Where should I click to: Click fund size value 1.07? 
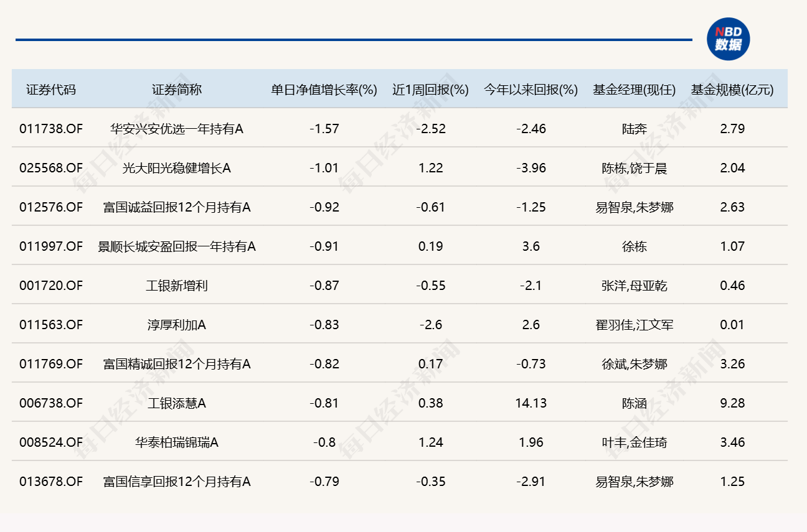click(732, 246)
